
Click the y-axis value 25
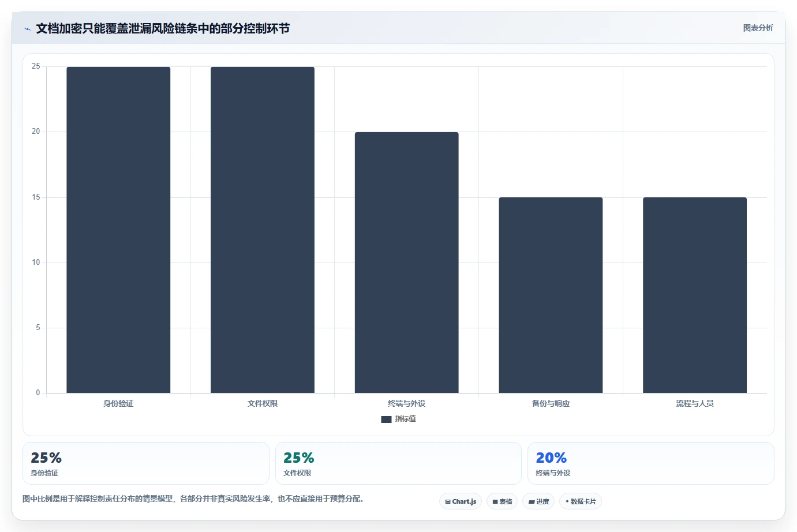coord(36,66)
